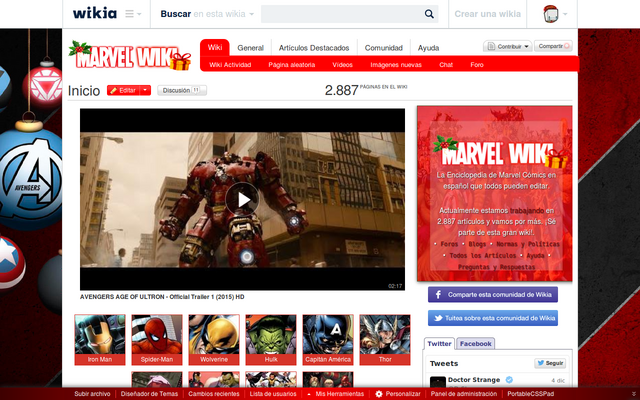Click 'Comparte esta comunidad de Wikia' Facebook button

tap(493, 294)
